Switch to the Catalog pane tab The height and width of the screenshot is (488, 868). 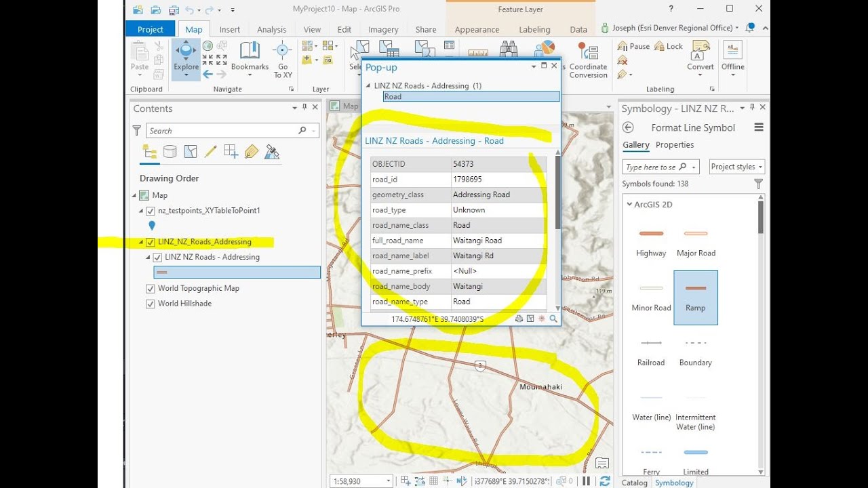click(635, 483)
